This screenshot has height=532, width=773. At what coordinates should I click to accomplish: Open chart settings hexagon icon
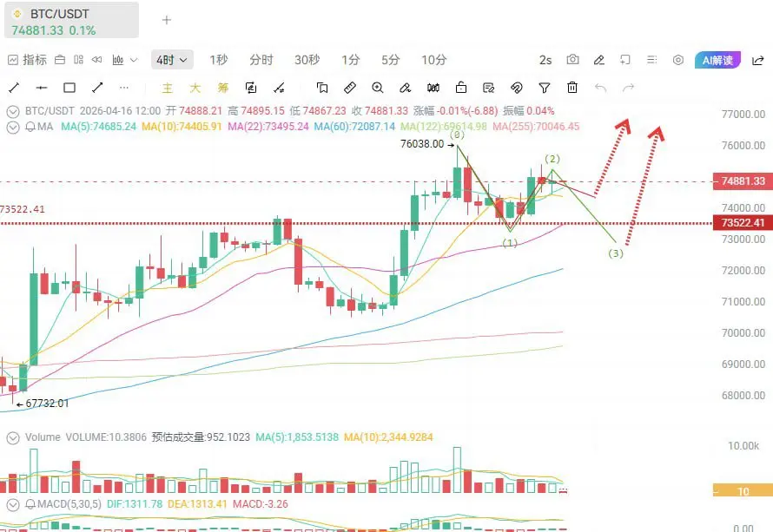click(x=678, y=60)
